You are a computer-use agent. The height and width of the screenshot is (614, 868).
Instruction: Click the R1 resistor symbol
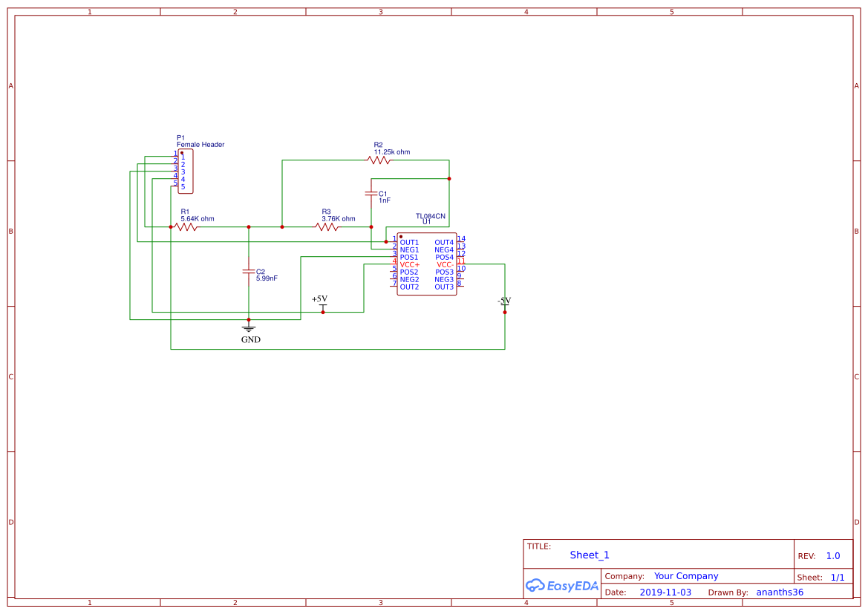186,227
